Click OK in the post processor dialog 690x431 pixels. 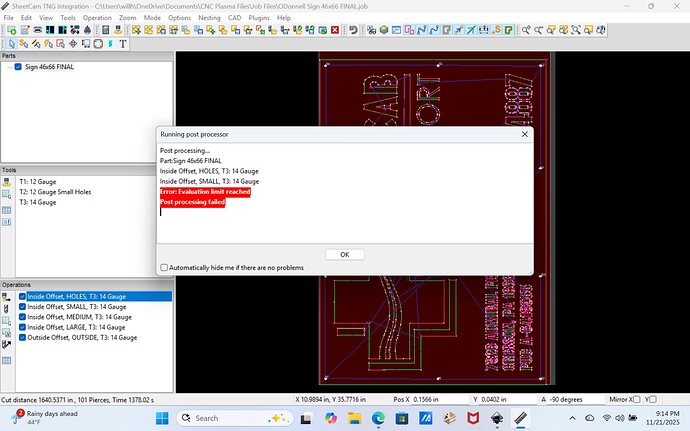344,254
